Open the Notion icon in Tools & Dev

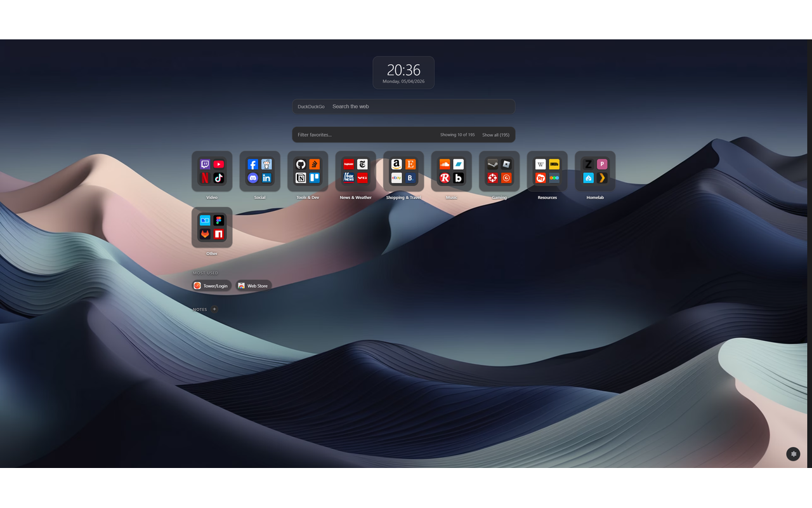[x=301, y=178]
